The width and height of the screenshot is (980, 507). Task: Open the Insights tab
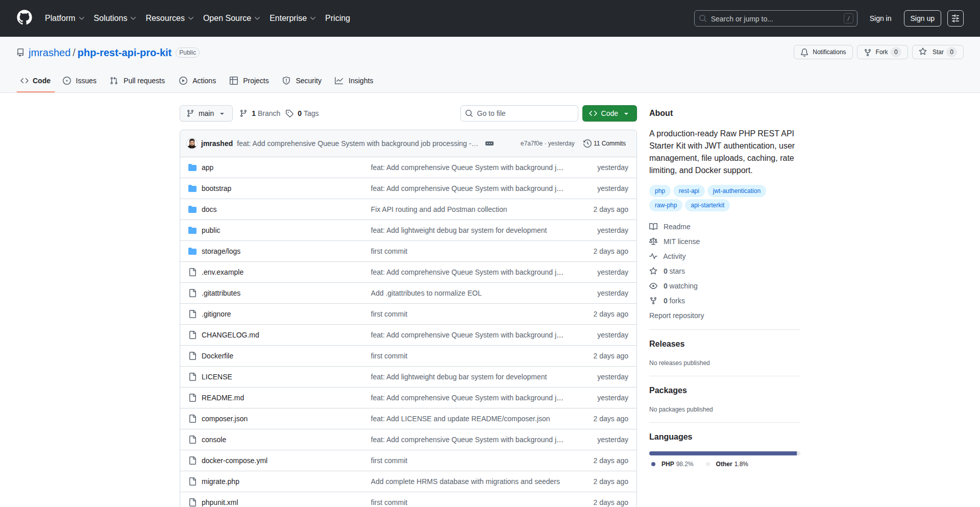[x=354, y=80]
